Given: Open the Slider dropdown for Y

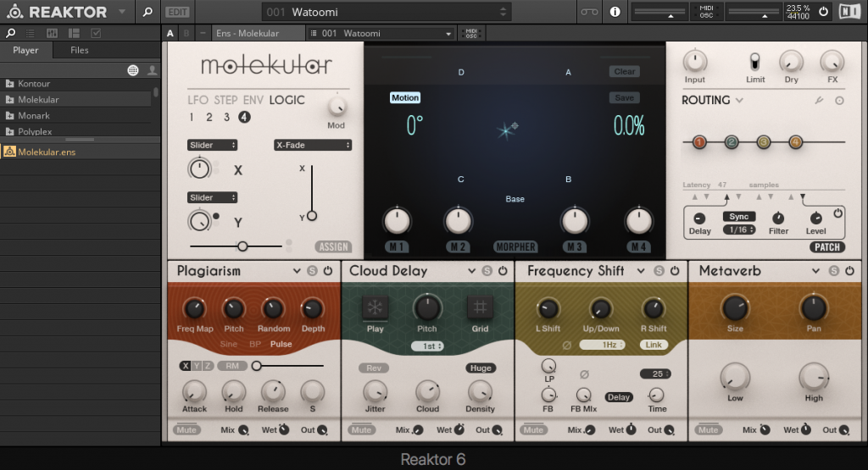Looking at the screenshot, I should click(212, 197).
